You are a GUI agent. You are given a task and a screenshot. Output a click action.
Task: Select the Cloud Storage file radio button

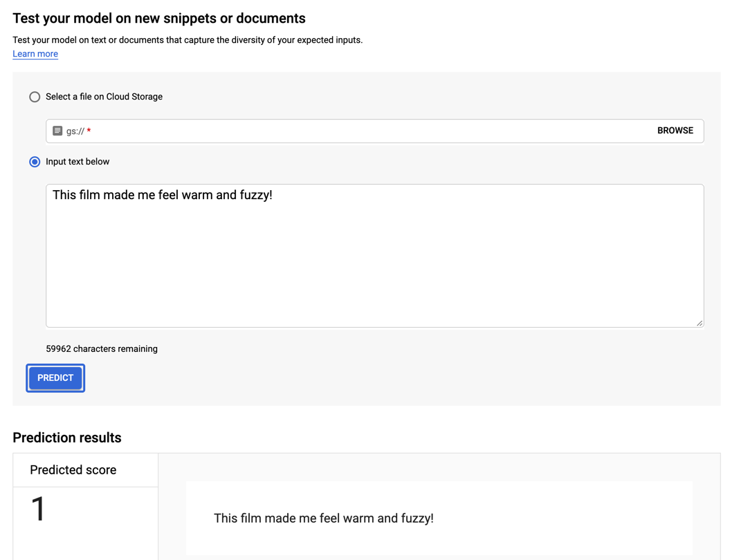tap(35, 97)
